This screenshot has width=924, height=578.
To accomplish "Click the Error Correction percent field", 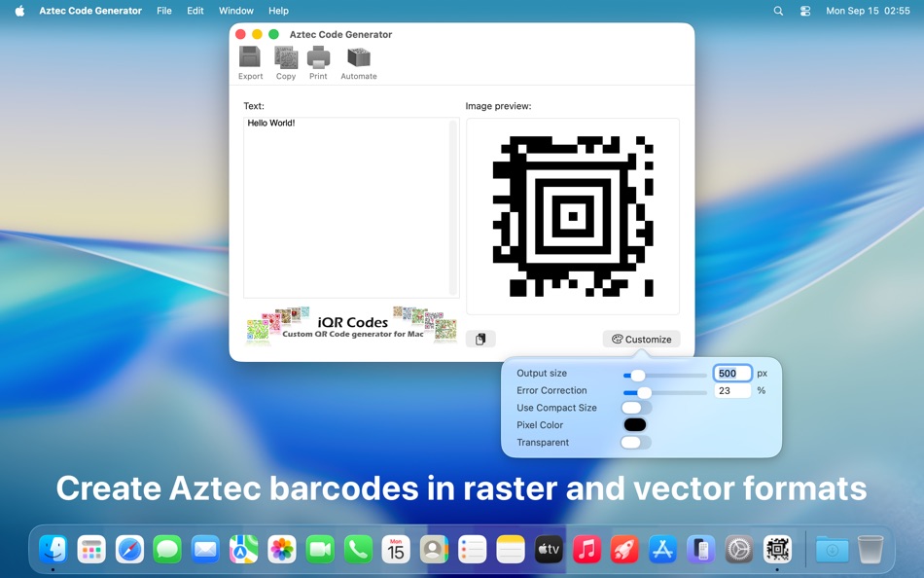I will click(x=732, y=390).
